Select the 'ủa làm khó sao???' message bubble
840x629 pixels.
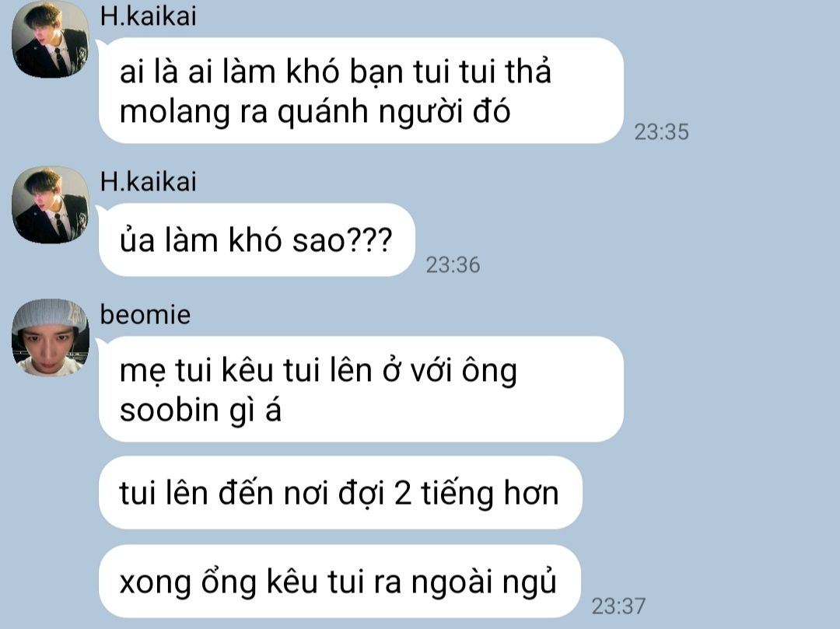pos(257,239)
